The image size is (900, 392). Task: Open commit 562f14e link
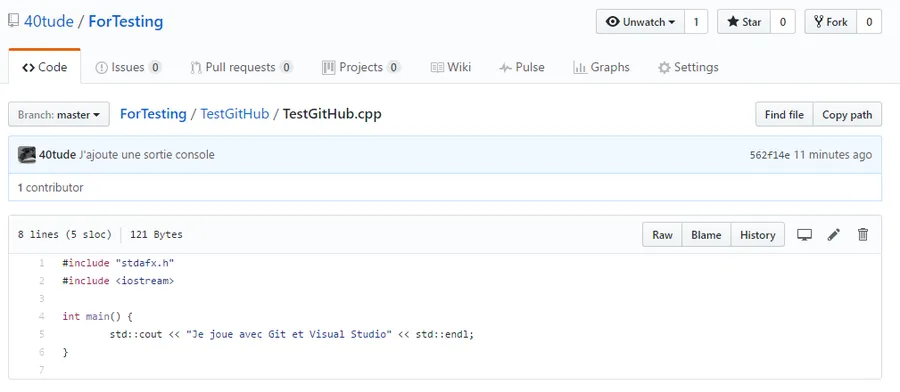click(770, 155)
